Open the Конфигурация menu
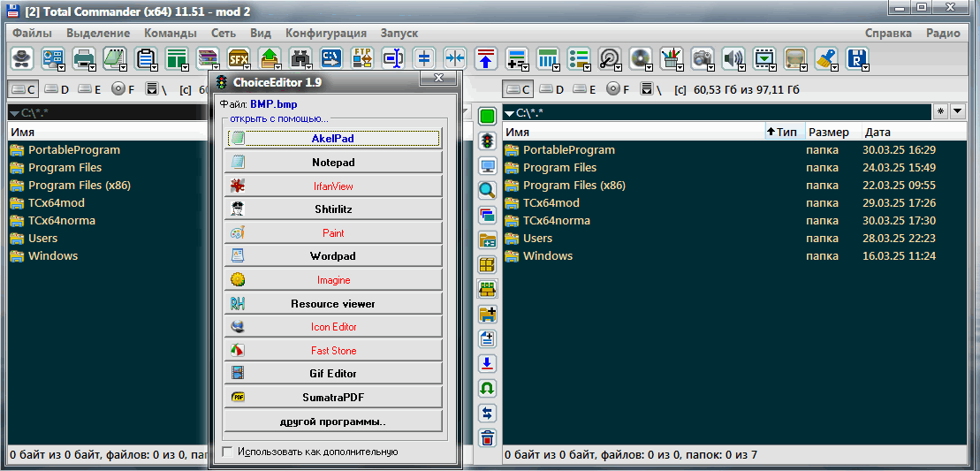This screenshot has width=980, height=471. point(325,33)
